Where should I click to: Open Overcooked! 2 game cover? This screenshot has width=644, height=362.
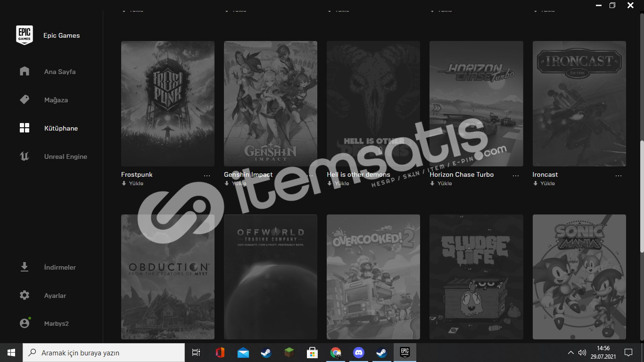coord(373,277)
